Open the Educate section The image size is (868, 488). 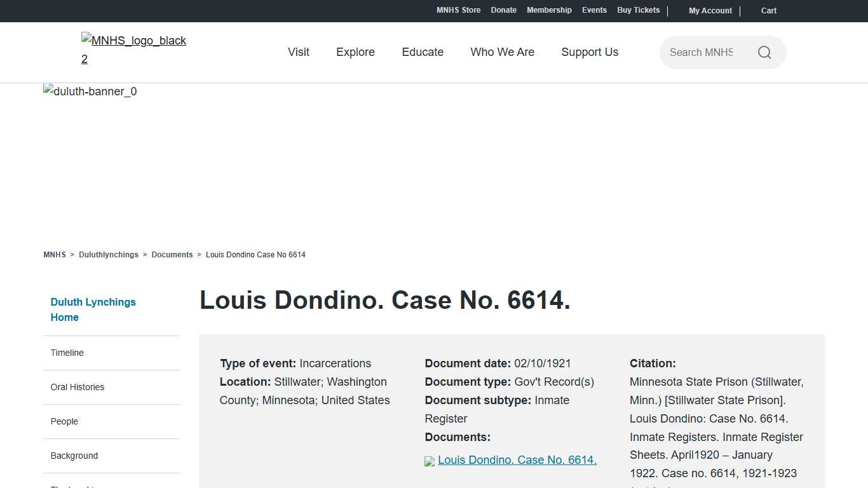(x=422, y=52)
